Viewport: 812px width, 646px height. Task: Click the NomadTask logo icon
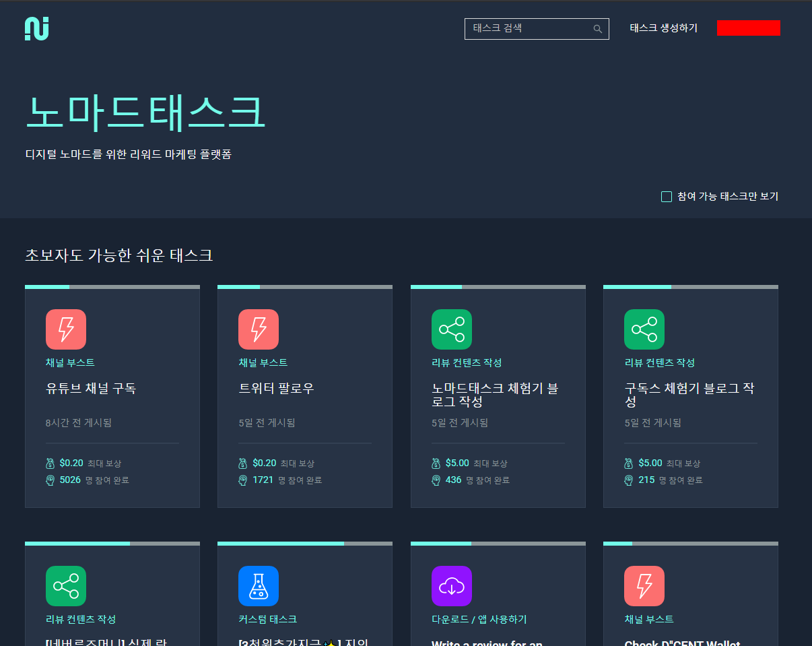tap(37, 29)
